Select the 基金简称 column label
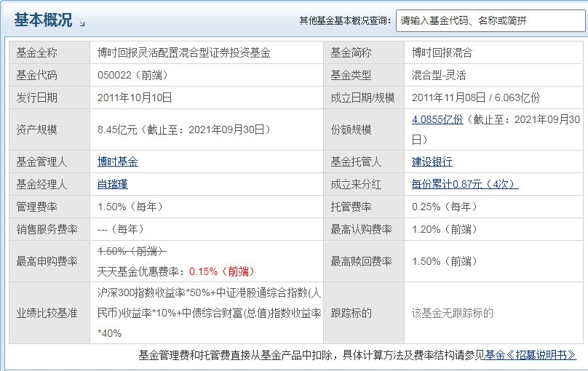Screen dimensions: 588x371 pyautogui.click(x=351, y=52)
